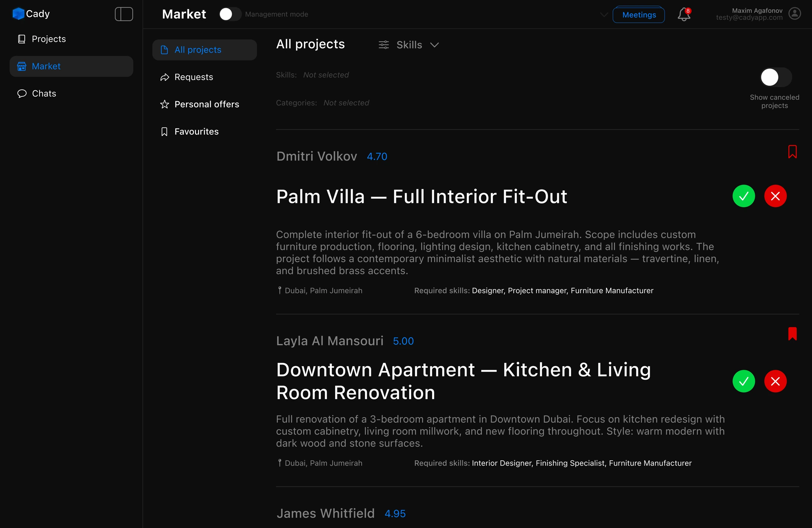The width and height of the screenshot is (812, 528).
Task: Toggle Management mode switch
Action: pos(230,14)
